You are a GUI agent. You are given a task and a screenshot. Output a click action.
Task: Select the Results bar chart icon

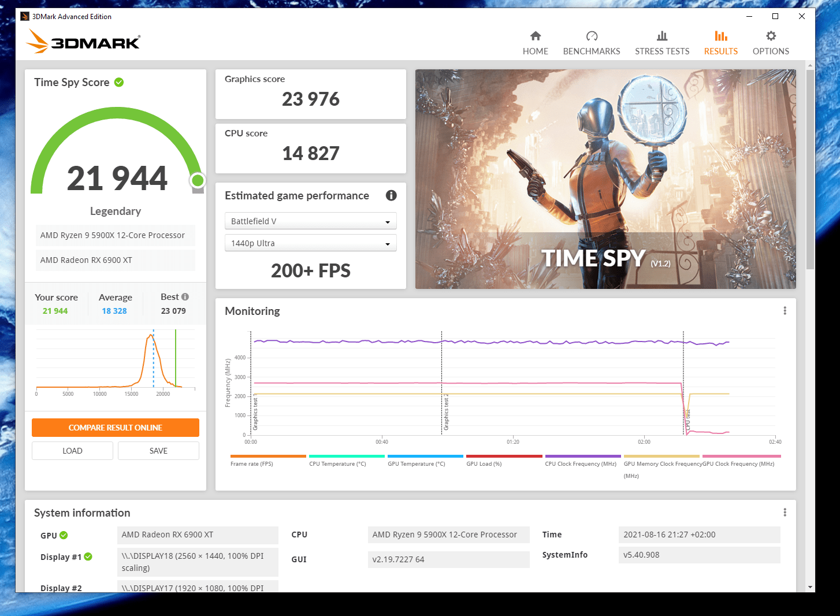tap(721, 36)
